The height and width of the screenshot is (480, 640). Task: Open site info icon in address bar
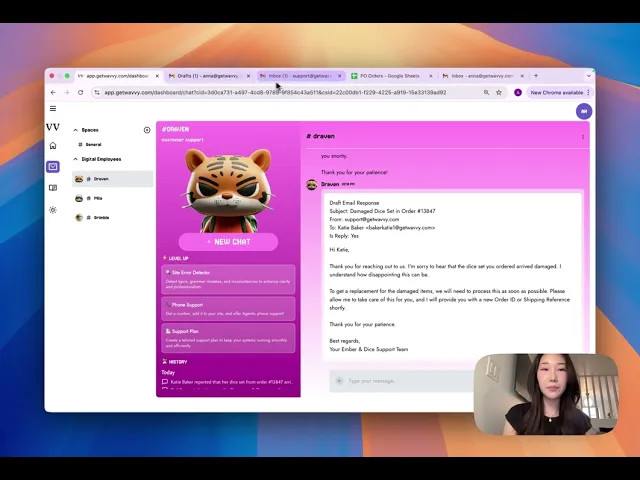97,93
